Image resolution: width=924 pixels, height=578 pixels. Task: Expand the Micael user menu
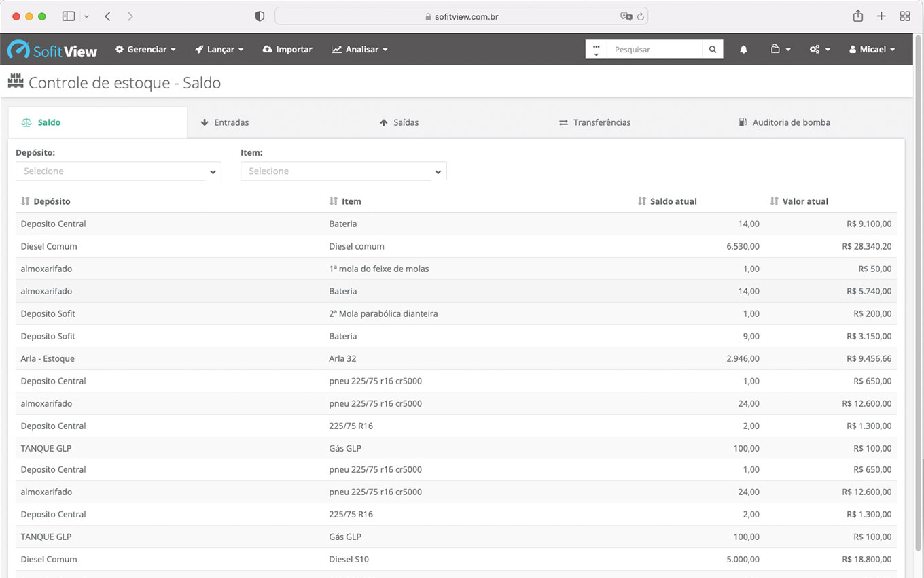click(x=872, y=50)
